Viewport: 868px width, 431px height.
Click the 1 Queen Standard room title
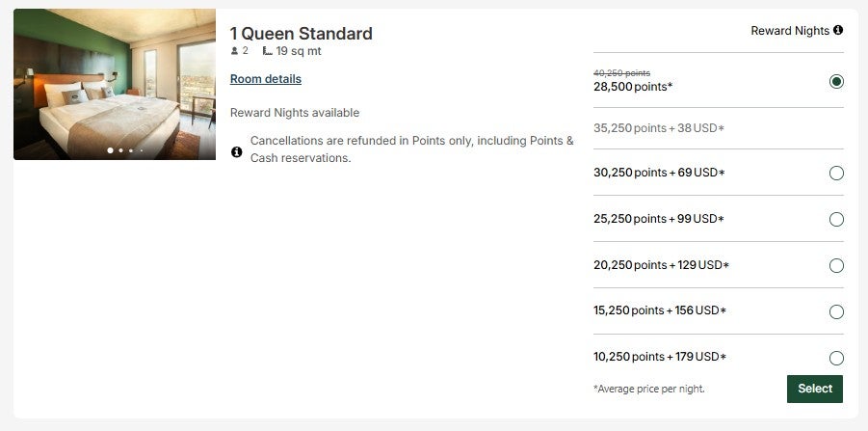[x=301, y=34]
